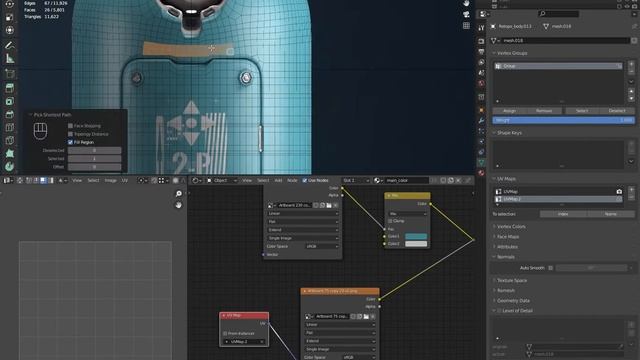Click Deselect vertex group button
Viewport: 640px width, 360px height.
pos(617,111)
